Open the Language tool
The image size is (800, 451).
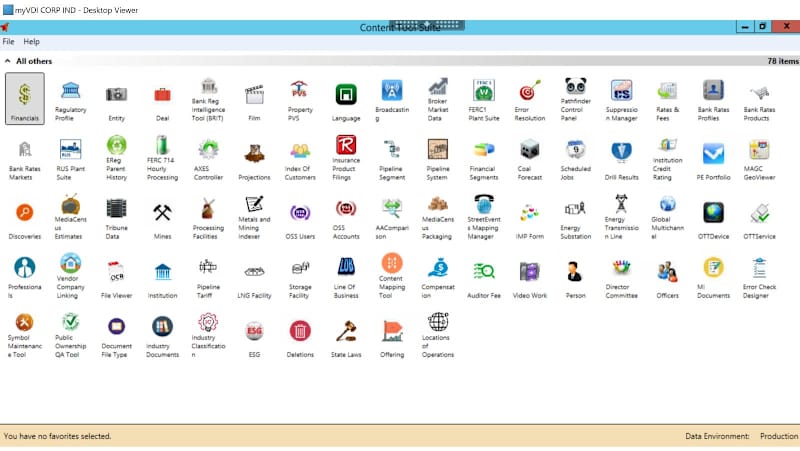[x=346, y=104]
